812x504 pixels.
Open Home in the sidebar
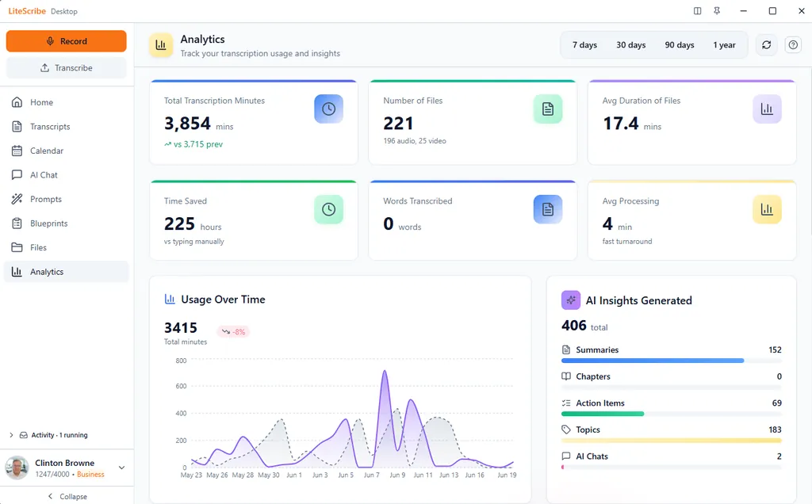[67, 102]
